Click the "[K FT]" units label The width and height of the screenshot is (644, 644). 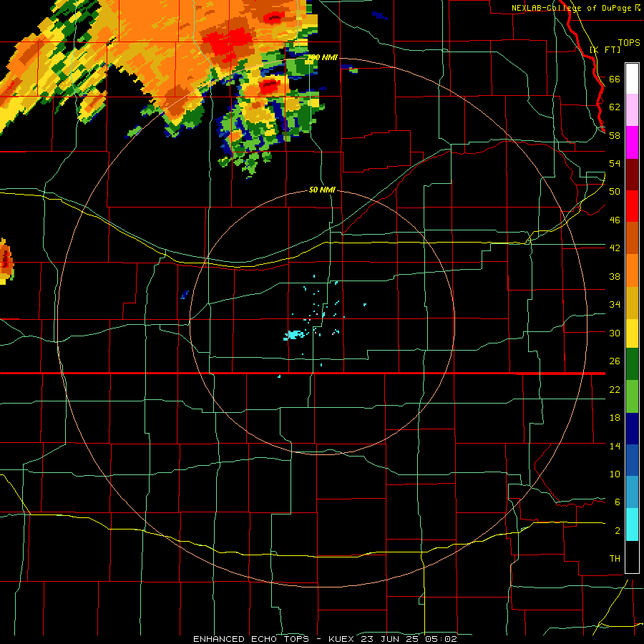coord(605,50)
